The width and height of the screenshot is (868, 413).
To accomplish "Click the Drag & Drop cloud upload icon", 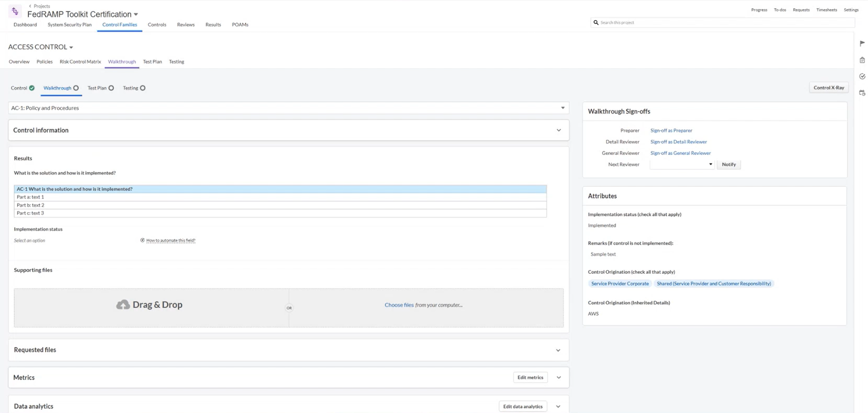I will click(x=123, y=305).
